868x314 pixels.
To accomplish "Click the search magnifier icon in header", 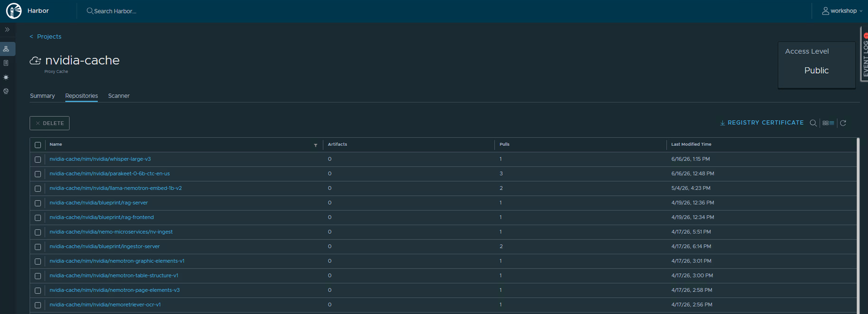I will 90,11.
